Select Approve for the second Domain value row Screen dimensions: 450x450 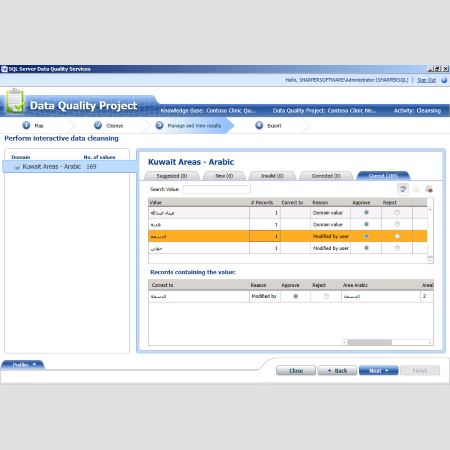[x=366, y=224]
